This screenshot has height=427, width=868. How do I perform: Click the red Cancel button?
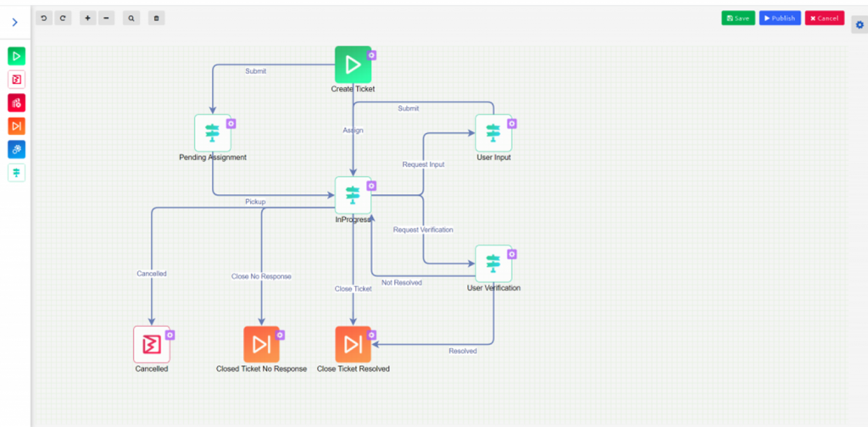click(824, 19)
